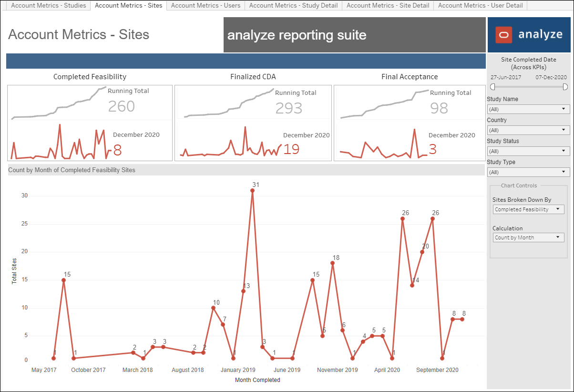Click the Running Total value 260
The image size is (574, 392).
[122, 106]
